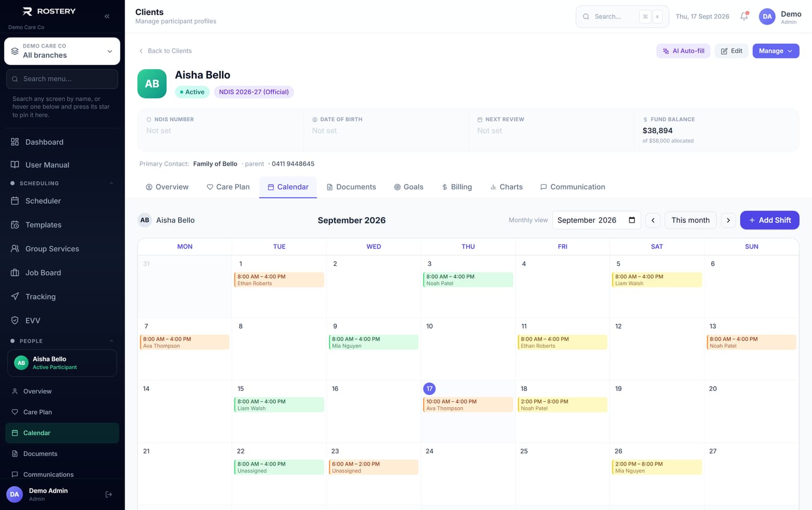
Task: Click the Rostery logo
Action: (49, 11)
